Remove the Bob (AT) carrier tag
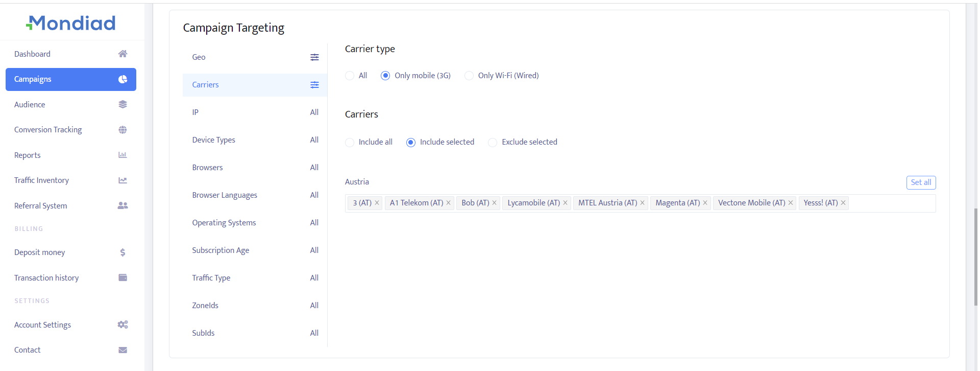The width and height of the screenshot is (980, 371). (x=494, y=203)
